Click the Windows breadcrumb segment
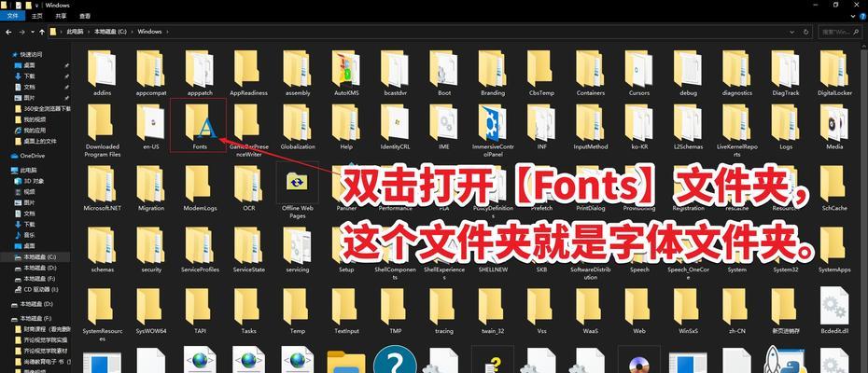 [x=149, y=32]
